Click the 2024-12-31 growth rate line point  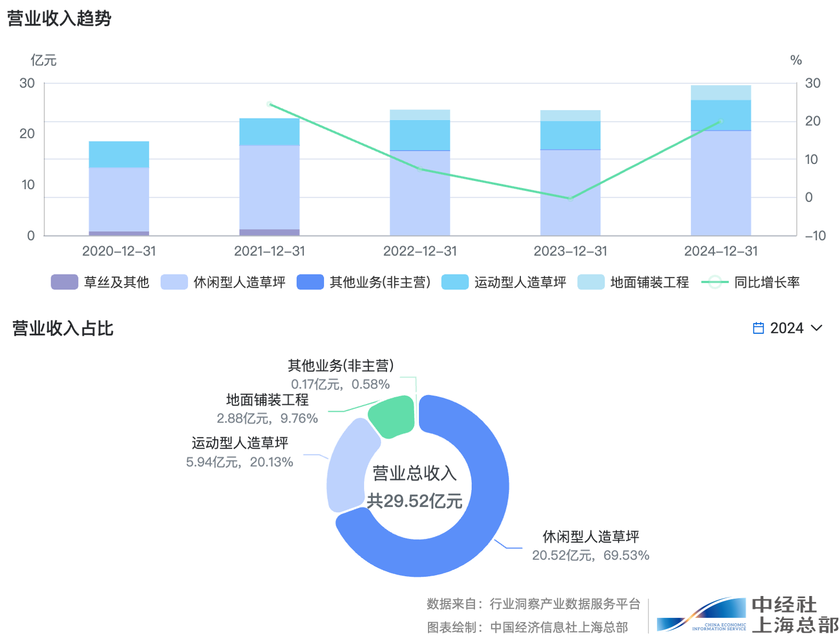coord(720,122)
